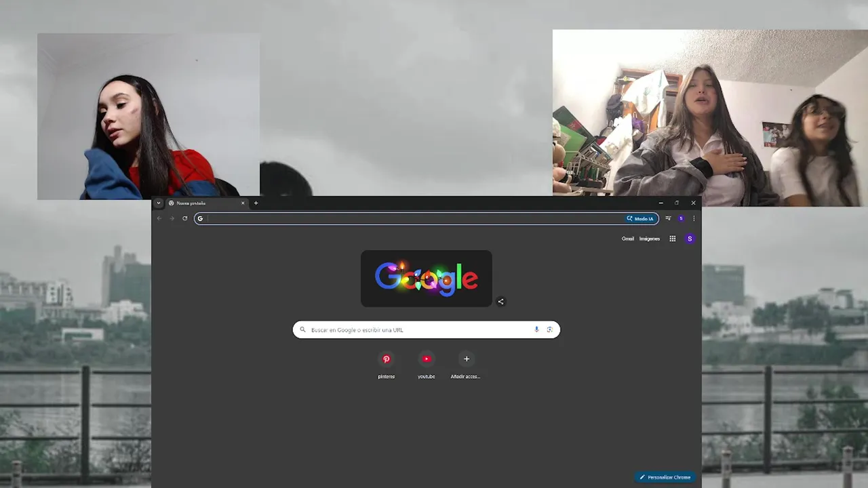Viewport: 868px width, 488px height.
Task: Add a shortcut with Añadir acceso
Action: click(x=466, y=364)
